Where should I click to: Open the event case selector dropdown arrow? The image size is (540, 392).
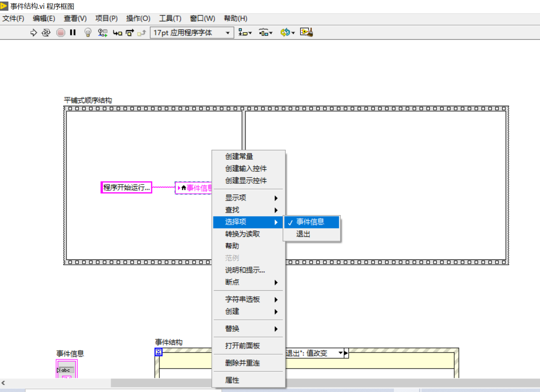coord(340,353)
